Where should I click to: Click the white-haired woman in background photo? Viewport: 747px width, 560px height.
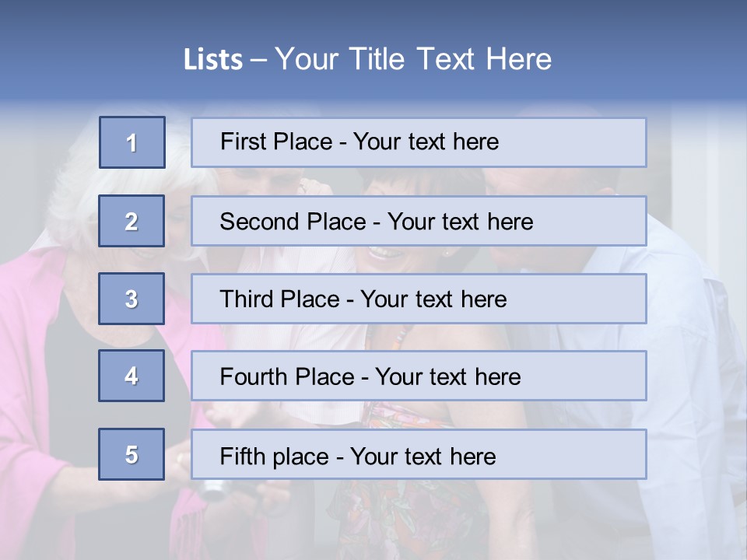click(78, 194)
